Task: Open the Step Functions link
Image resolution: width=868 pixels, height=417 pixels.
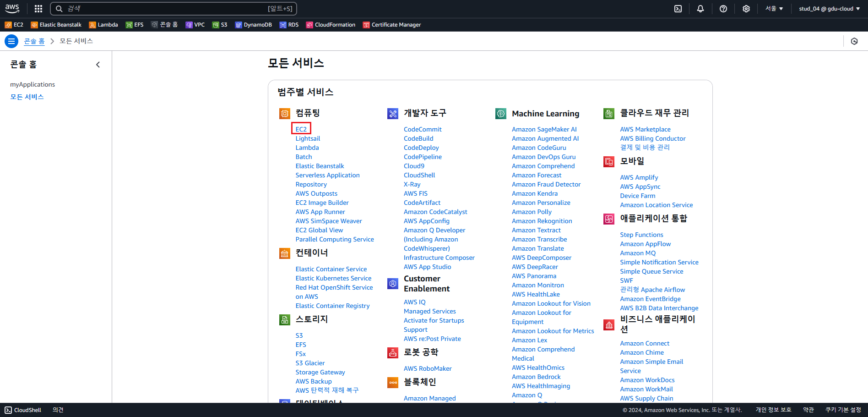Action: [x=642, y=235]
